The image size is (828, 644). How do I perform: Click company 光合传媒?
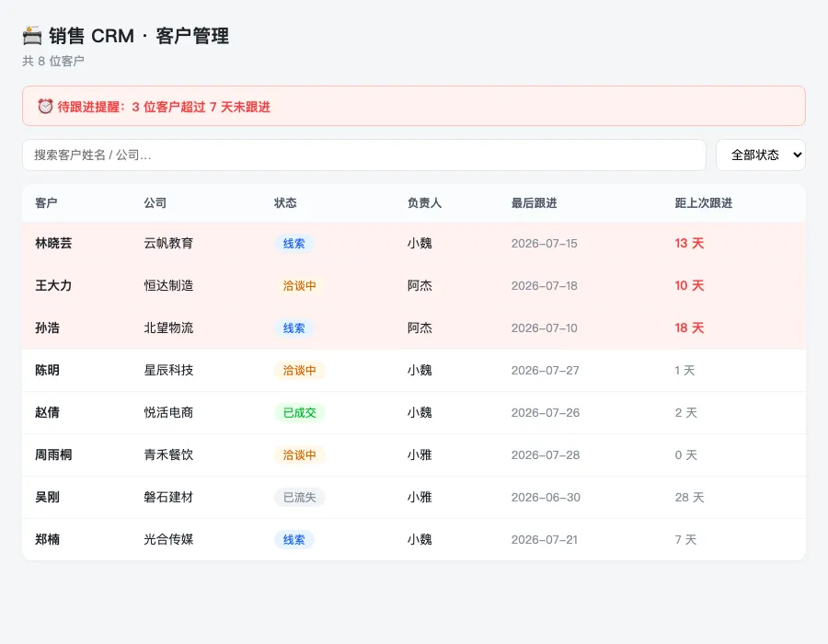(168, 539)
